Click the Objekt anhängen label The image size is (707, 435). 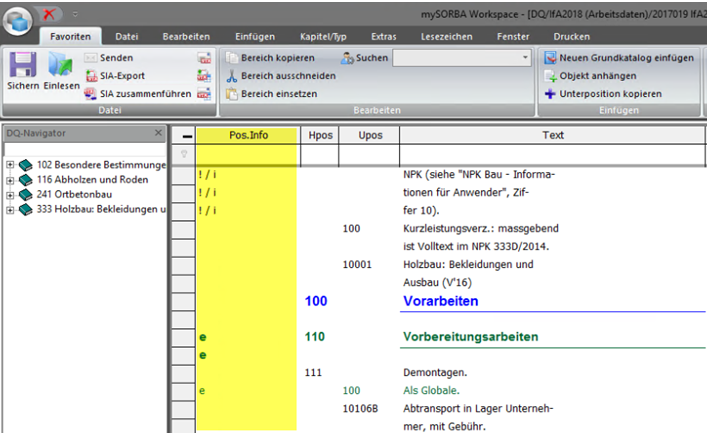coord(598,76)
